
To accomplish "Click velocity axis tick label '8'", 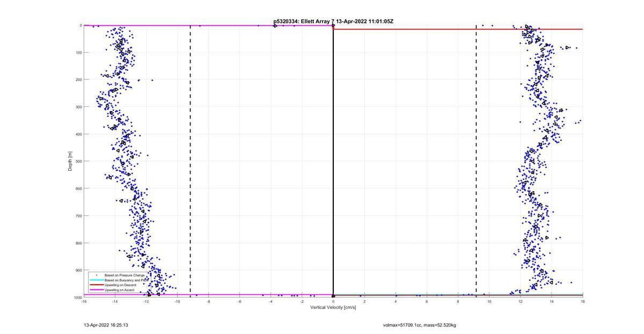I will (x=458, y=301).
